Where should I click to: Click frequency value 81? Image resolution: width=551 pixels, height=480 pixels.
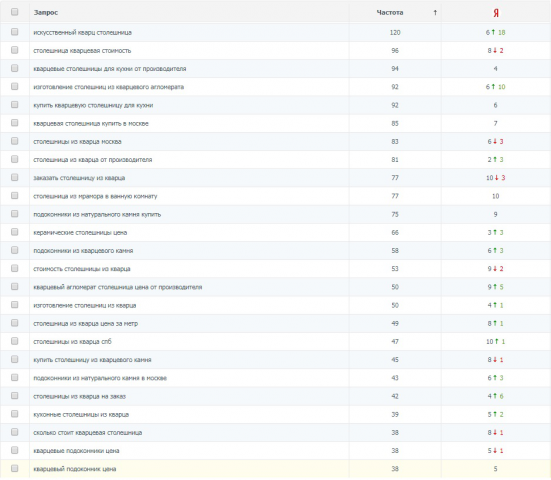pos(395,160)
